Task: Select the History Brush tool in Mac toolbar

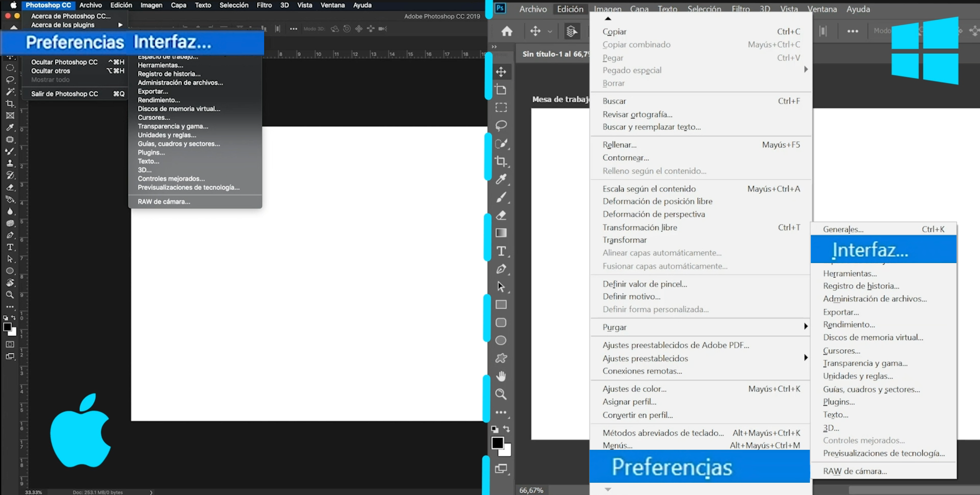Action: pos(10,175)
